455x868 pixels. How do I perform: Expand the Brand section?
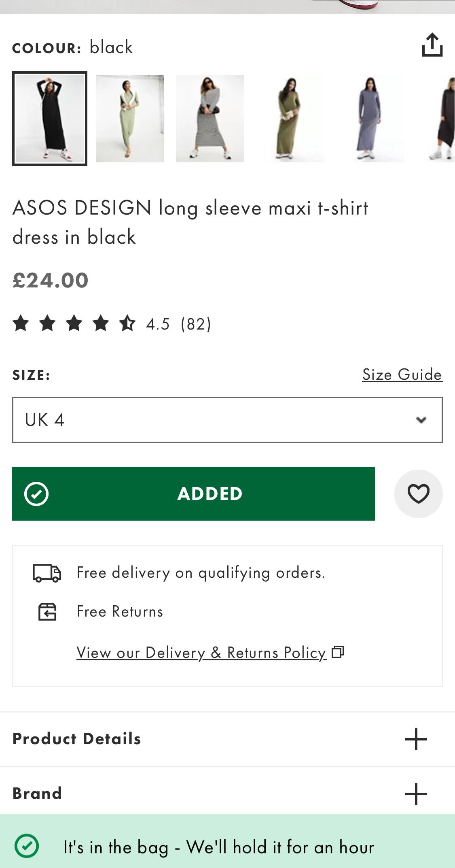click(x=416, y=793)
